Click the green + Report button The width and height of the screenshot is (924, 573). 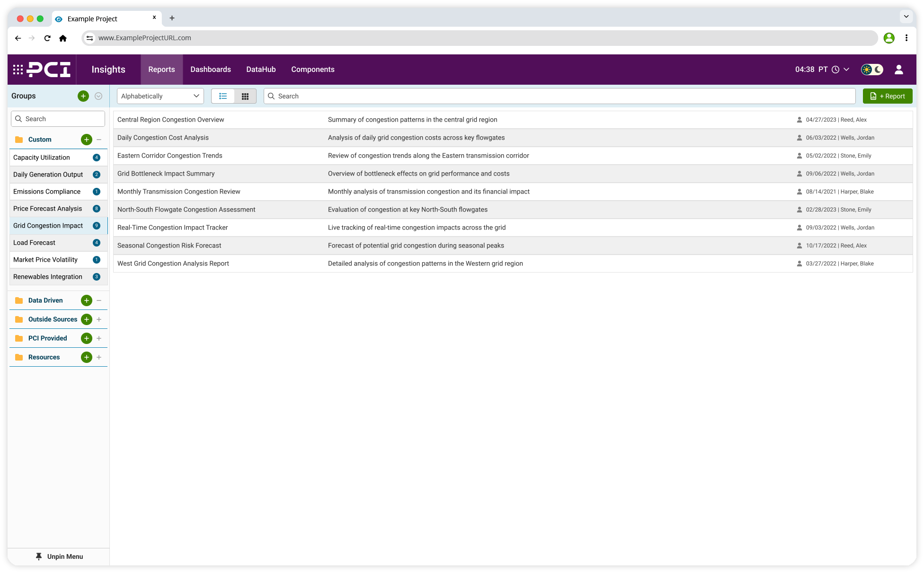coord(888,96)
